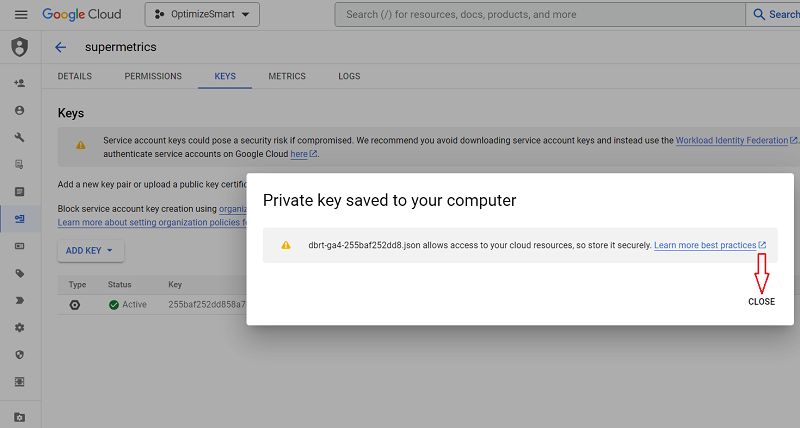Click the IAM & Admin shield icon
Viewport: 800px width, 428px height.
tap(20, 47)
